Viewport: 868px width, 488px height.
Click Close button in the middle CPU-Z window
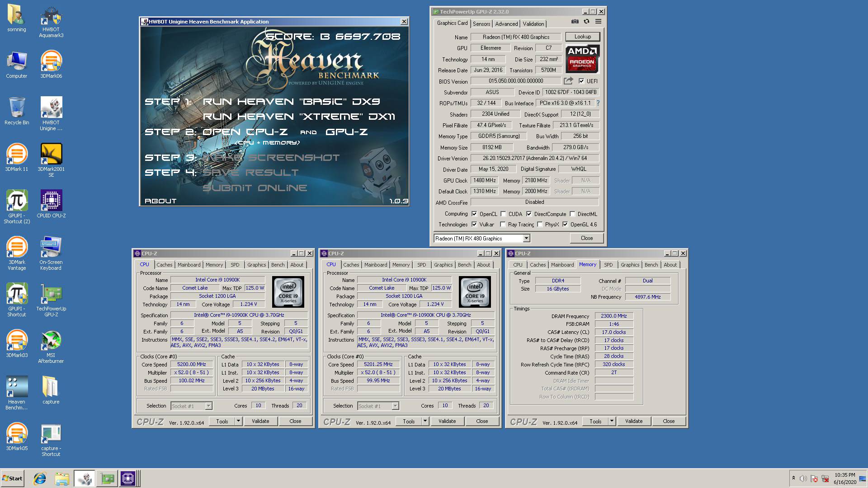(x=482, y=421)
